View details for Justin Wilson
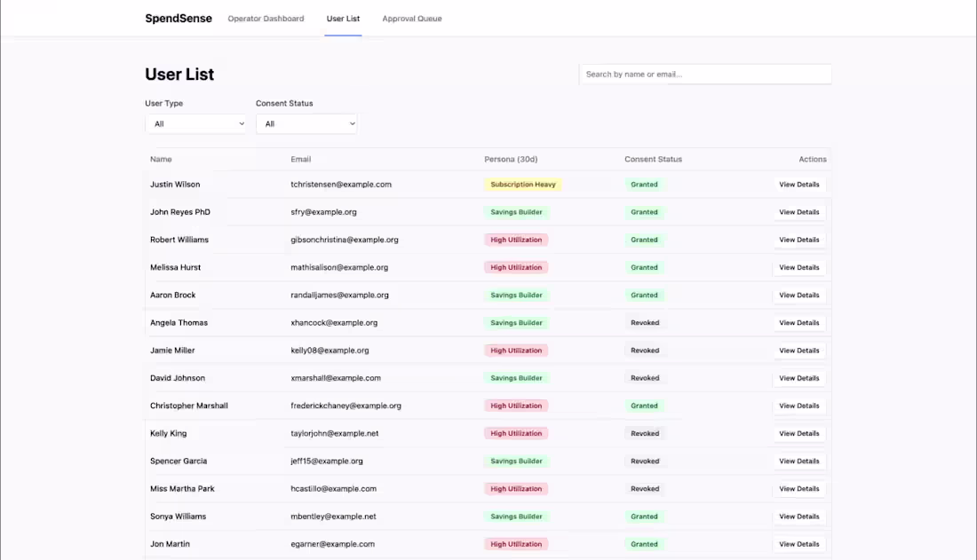 click(798, 185)
